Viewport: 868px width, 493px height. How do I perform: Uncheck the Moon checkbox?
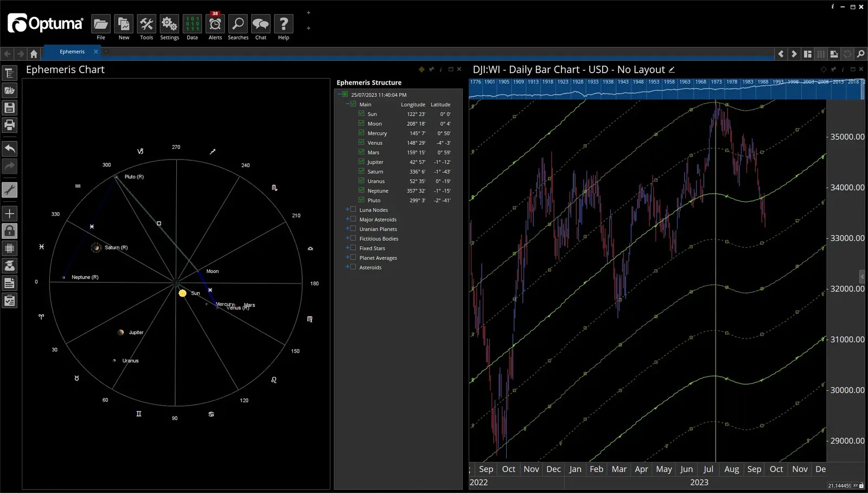pyautogui.click(x=361, y=123)
